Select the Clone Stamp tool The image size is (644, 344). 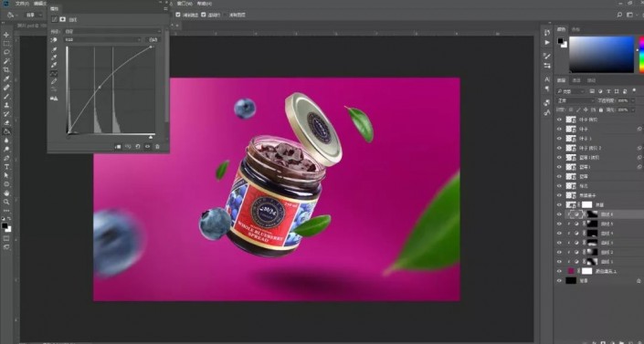tap(6, 106)
